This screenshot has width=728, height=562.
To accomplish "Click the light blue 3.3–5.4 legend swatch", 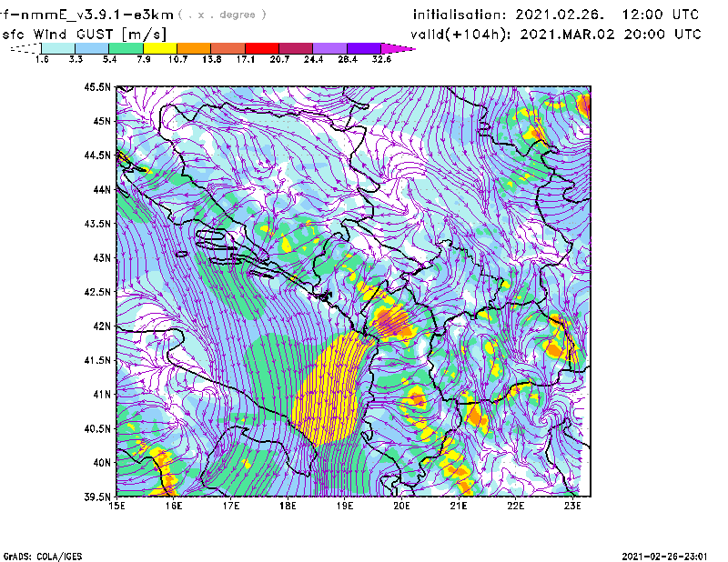I will click(x=92, y=48).
